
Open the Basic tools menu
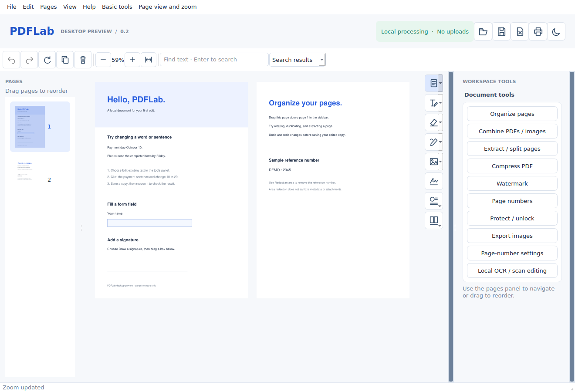[x=117, y=7]
